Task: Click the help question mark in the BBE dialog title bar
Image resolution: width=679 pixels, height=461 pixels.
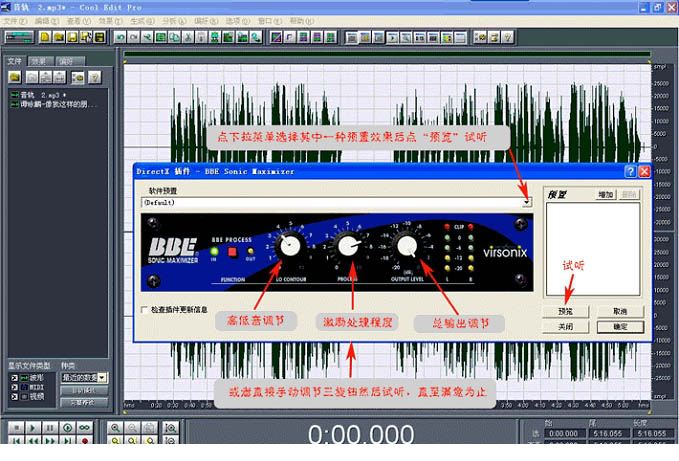Action: pyautogui.click(x=630, y=171)
